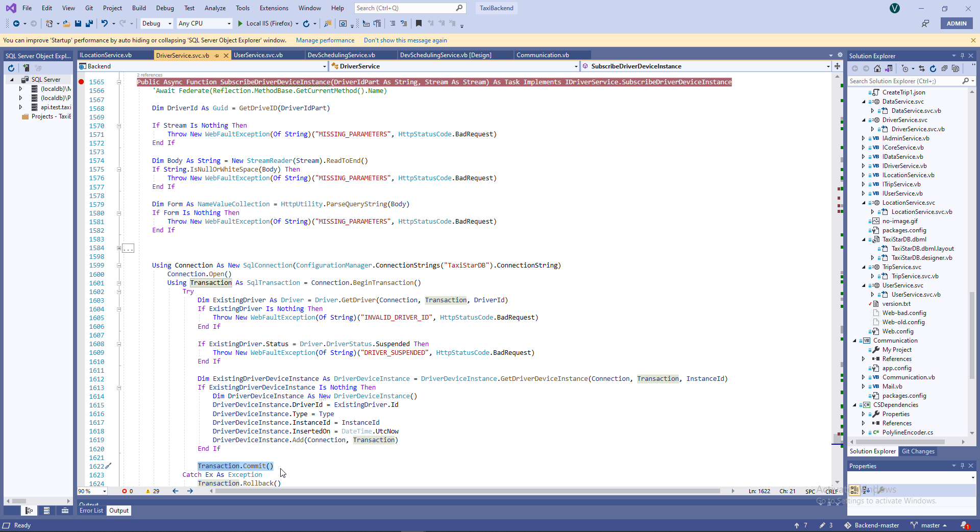Click the Manage performance link
The height and width of the screenshot is (532, 980).
pos(325,40)
